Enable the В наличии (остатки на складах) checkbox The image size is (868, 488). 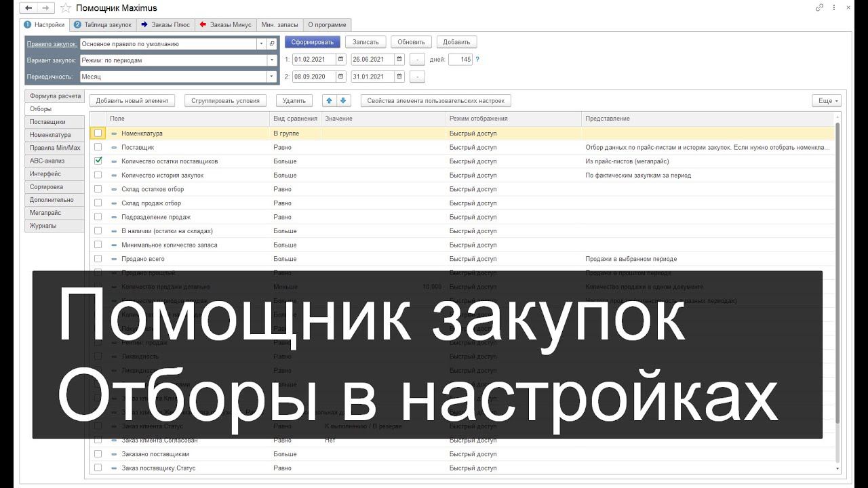tap(98, 231)
